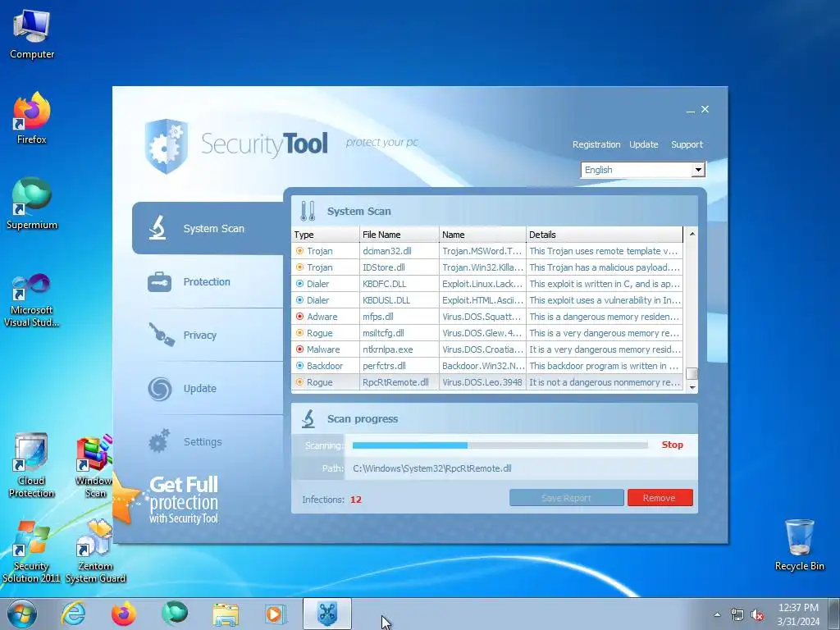Screen dimensions: 840x630
Task: Click the Save Report button
Action: coord(566,498)
